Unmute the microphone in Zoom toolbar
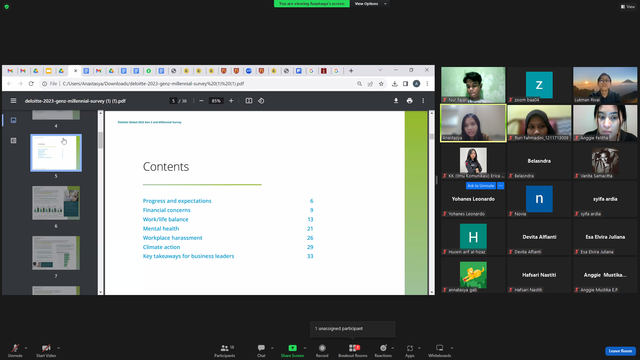The height and width of the screenshot is (360, 640). coord(15,350)
